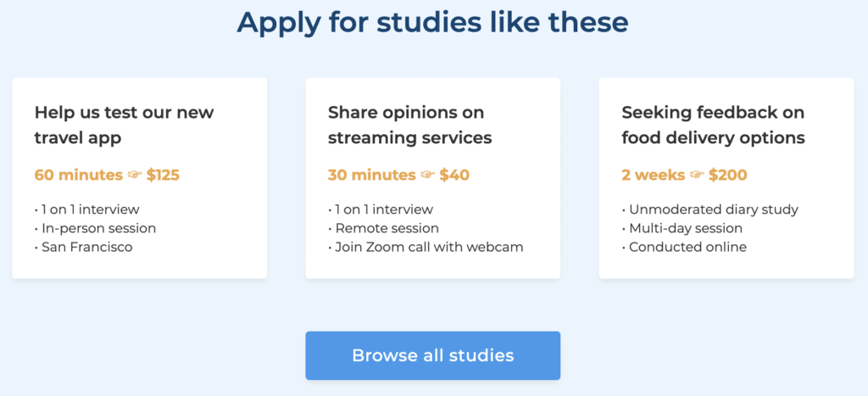The height and width of the screenshot is (396, 868).
Task: Open the streaming services study title
Action: (x=409, y=125)
